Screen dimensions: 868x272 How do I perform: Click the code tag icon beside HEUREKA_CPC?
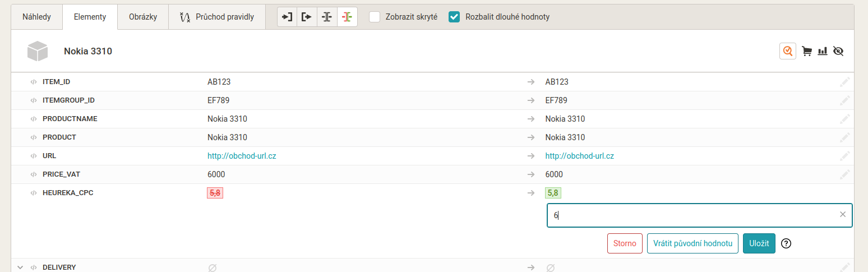coord(34,193)
